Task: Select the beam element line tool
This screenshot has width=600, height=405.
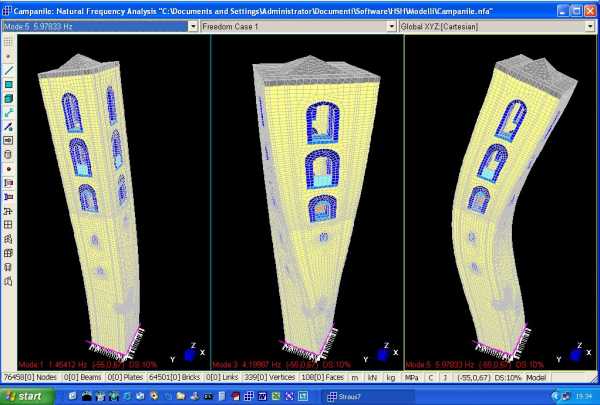Action: pyautogui.click(x=8, y=72)
